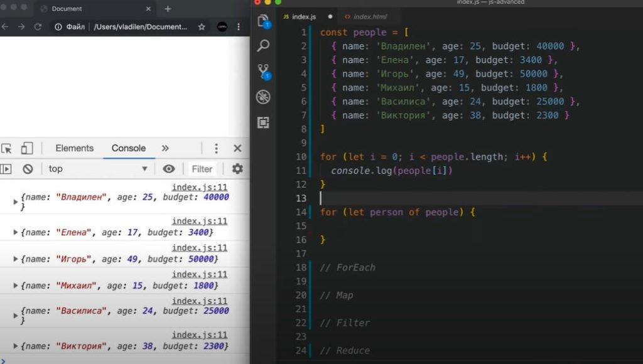The width and height of the screenshot is (643, 364).
Task: Open the VS Code Search panel
Action: pos(264,46)
